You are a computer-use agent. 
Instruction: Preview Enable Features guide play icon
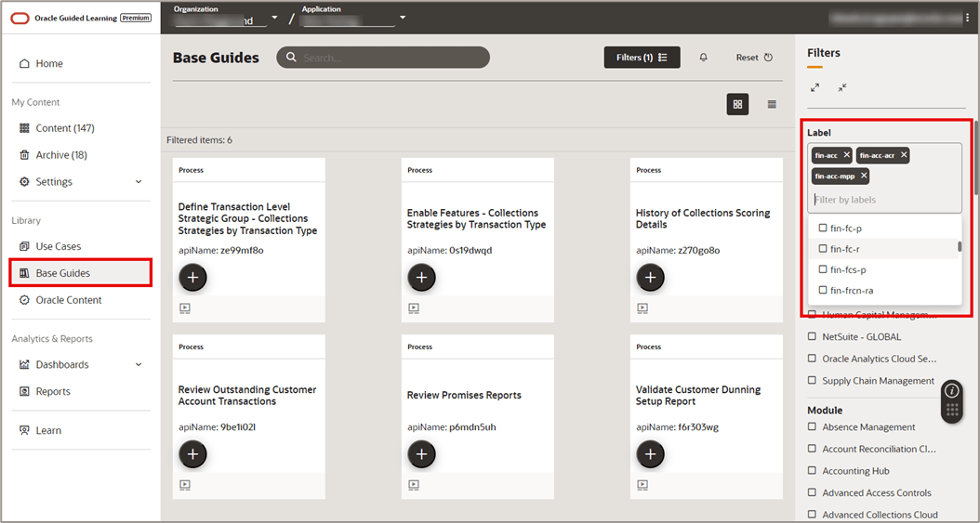tap(414, 307)
